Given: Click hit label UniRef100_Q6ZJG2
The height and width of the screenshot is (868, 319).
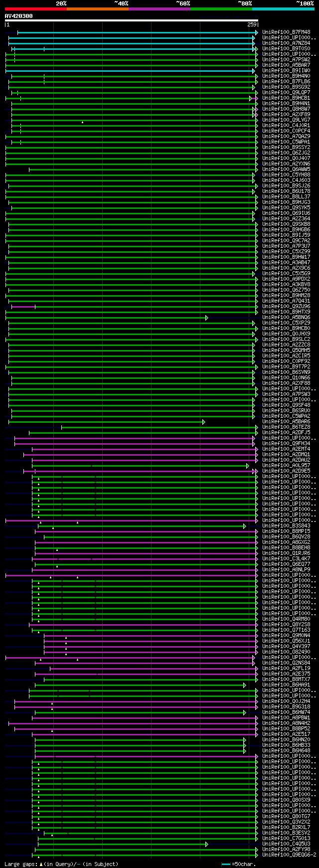Looking at the screenshot, I should pos(286,153).
